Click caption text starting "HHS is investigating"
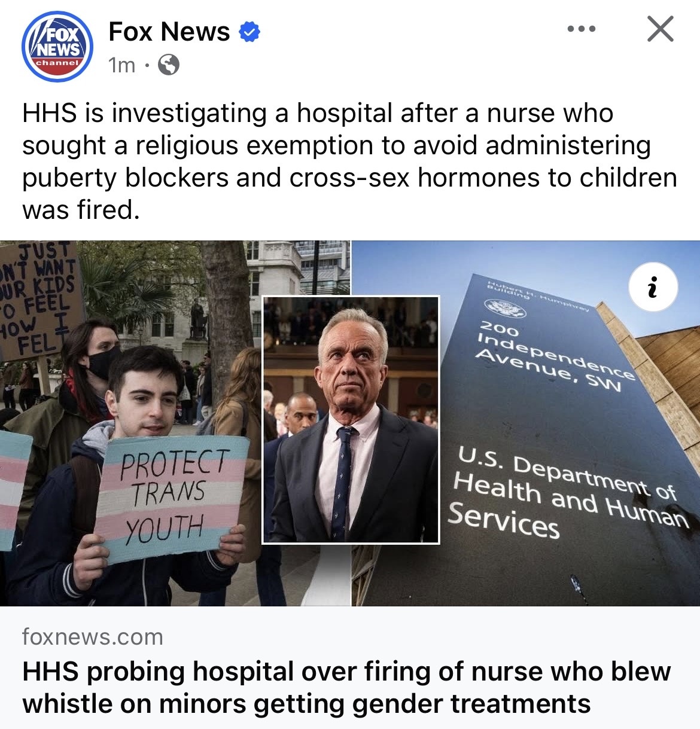The width and height of the screenshot is (700, 729). pos(349,161)
